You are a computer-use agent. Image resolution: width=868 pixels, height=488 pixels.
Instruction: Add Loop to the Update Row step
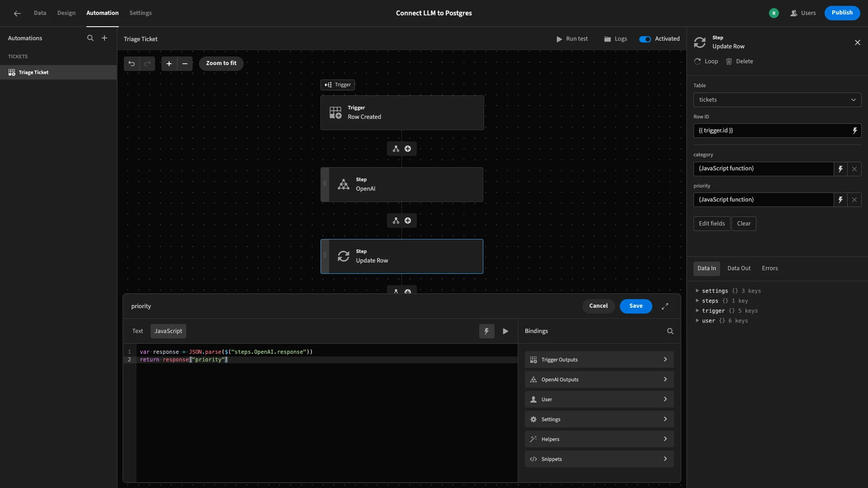tap(706, 61)
